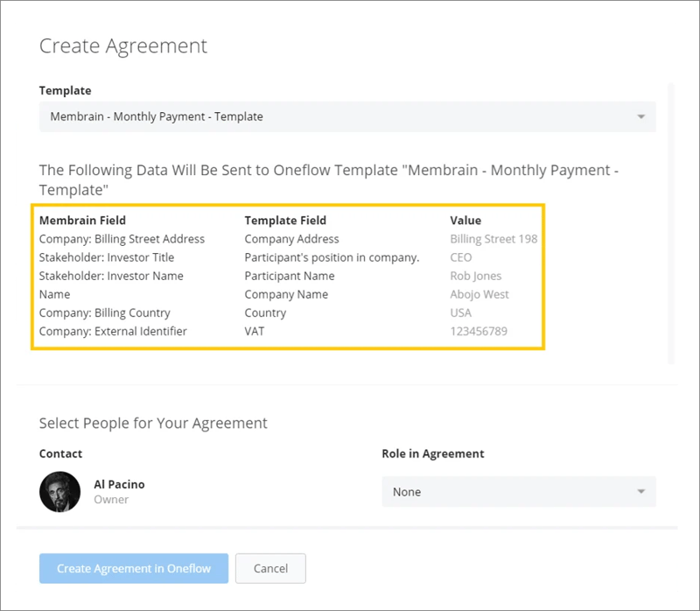Image resolution: width=700 pixels, height=611 pixels.
Task: Click the vertical scrollbar beside the data table
Action: point(670,223)
